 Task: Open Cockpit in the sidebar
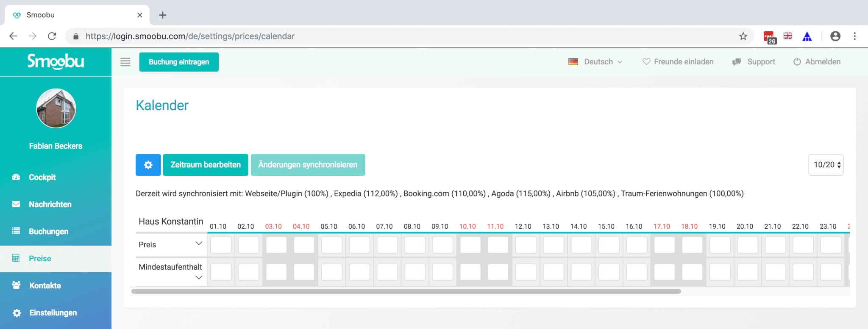pyautogui.click(x=42, y=177)
